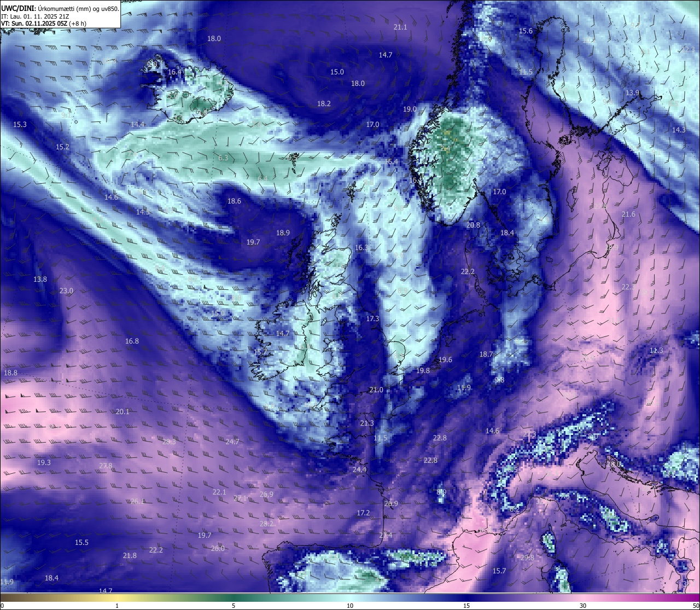
Task: Click the 1 tick on color scale
Action: click(x=117, y=606)
